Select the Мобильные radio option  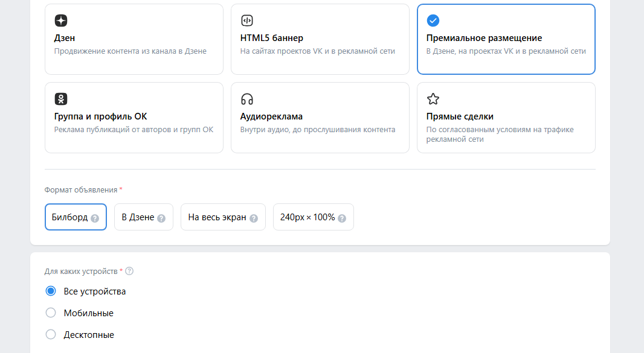point(51,313)
